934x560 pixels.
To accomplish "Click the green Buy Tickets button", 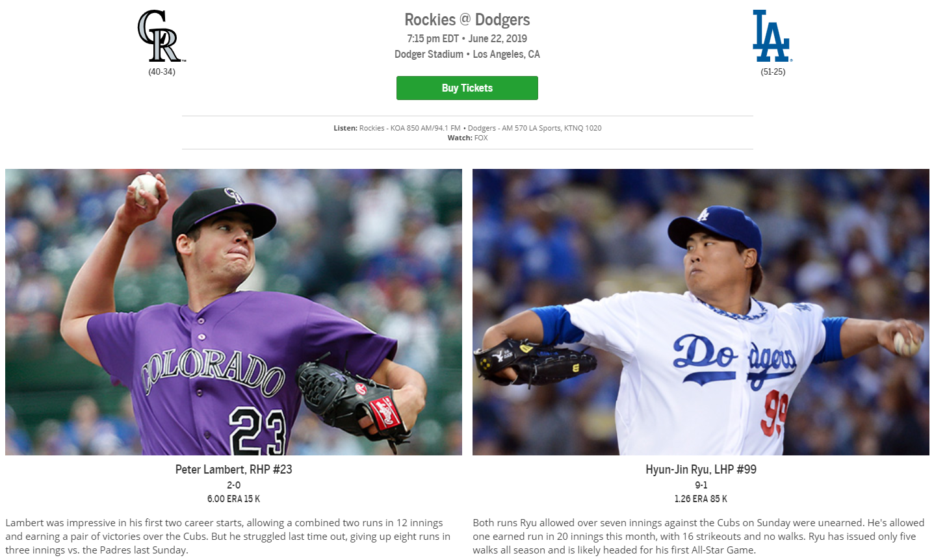I will click(x=467, y=88).
